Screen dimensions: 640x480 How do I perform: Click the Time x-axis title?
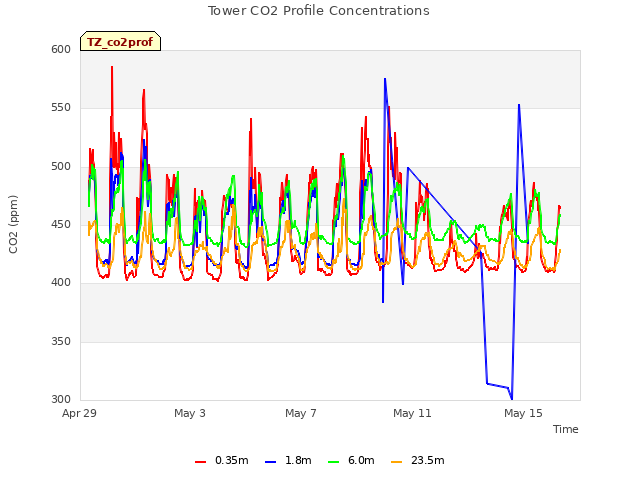pyautogui.click(x=566, y=429)
